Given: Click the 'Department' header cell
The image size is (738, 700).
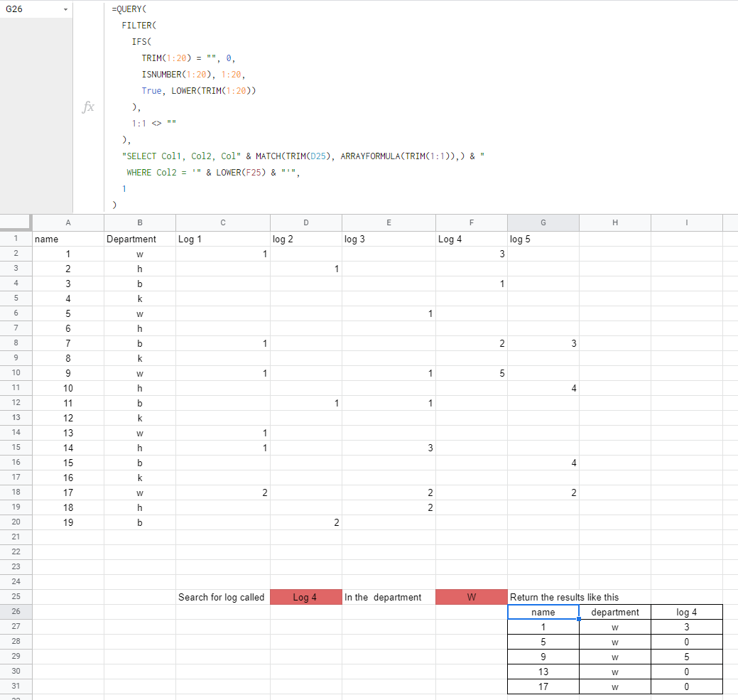Looking at the screenshot, I should [140, 239].
